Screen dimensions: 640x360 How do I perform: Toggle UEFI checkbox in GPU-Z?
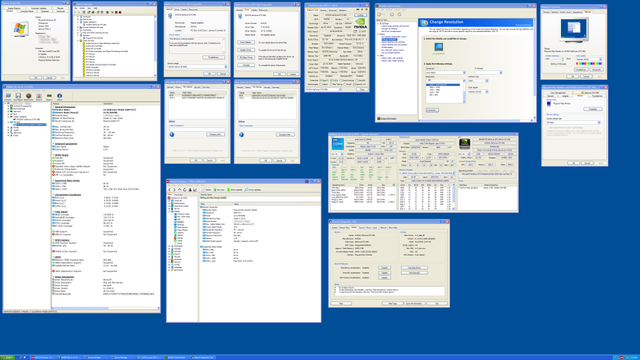[x=360, y=31]
